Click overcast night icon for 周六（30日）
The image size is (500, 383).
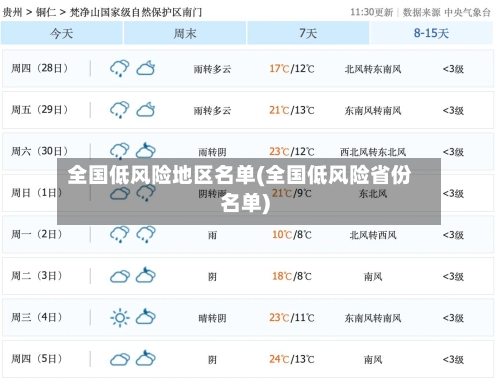[146, 150]
